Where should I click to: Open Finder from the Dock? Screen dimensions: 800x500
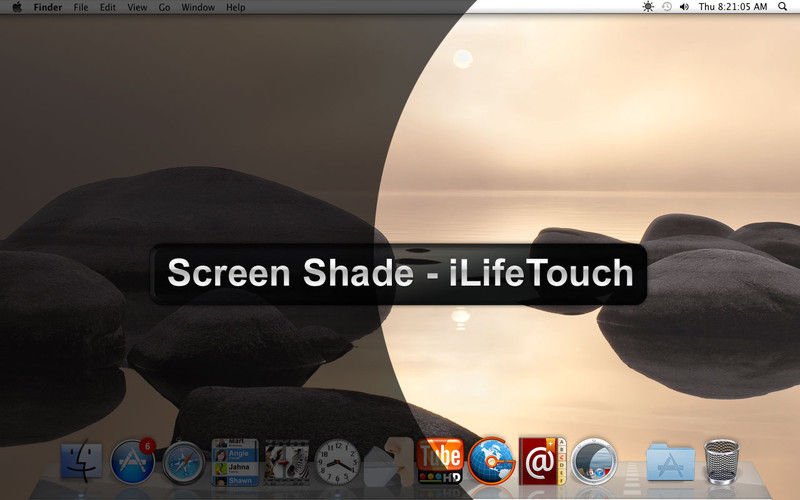(81, 461)
